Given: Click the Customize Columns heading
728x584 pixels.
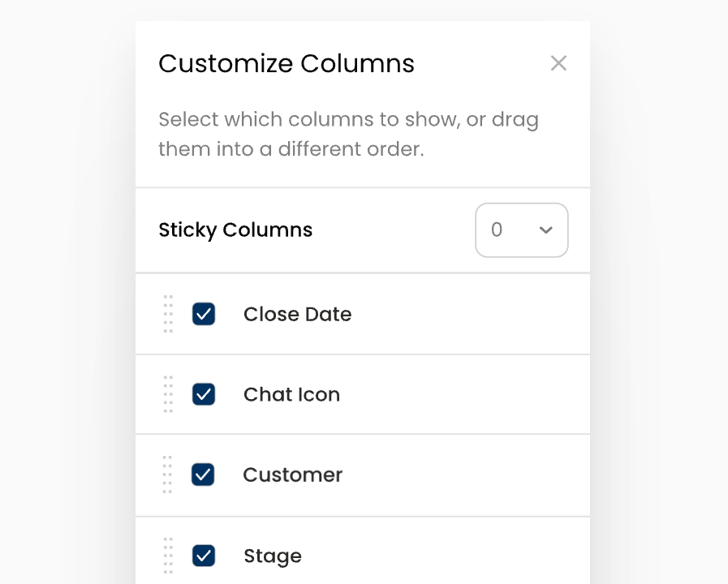Looking at the screenshot, I should [x=286, y=63].
